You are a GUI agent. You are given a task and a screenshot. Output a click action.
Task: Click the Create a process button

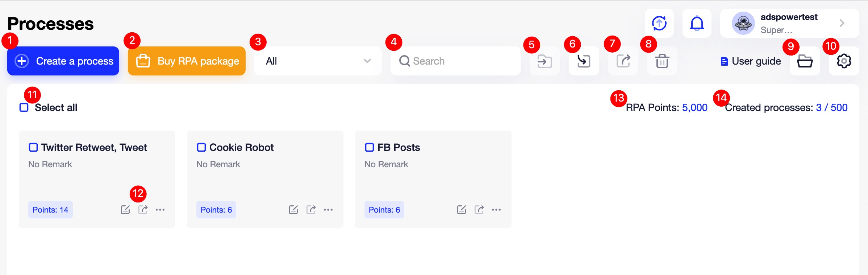click(x=63, y=61)
